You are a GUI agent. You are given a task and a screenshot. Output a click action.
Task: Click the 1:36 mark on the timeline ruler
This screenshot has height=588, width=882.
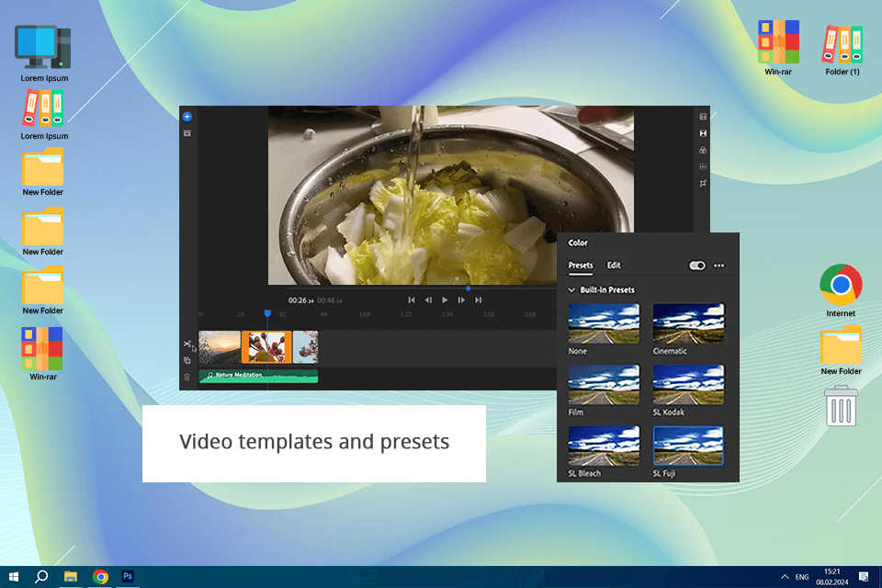pos(447,314)
